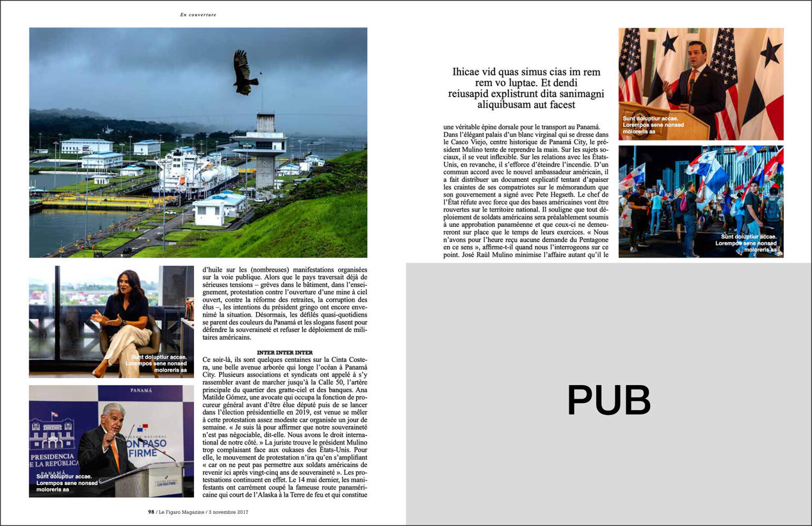Click the control tower in the canal photo
The image size is (812, 526).
point(266,150)
